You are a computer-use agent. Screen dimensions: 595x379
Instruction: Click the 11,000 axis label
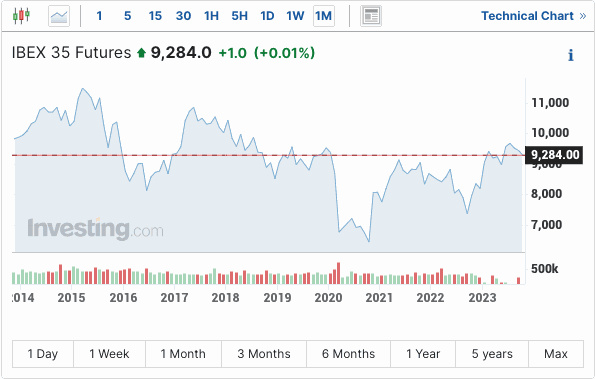click(550, 102)
